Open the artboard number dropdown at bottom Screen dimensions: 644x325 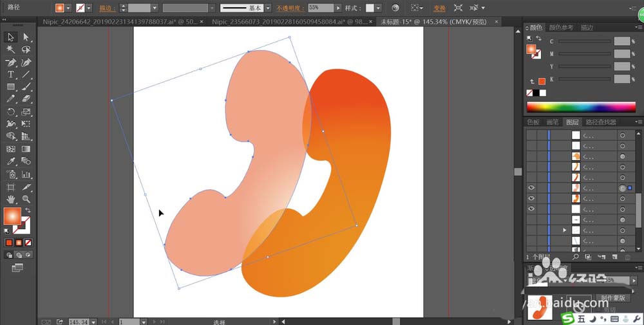click(x=144, y=322)
